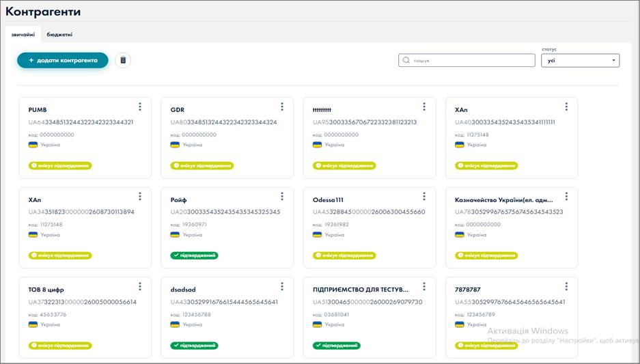Click the підтверджений badge on dsadsad card
This screenshot has width=640, height=364.
(x=194, y=346)
